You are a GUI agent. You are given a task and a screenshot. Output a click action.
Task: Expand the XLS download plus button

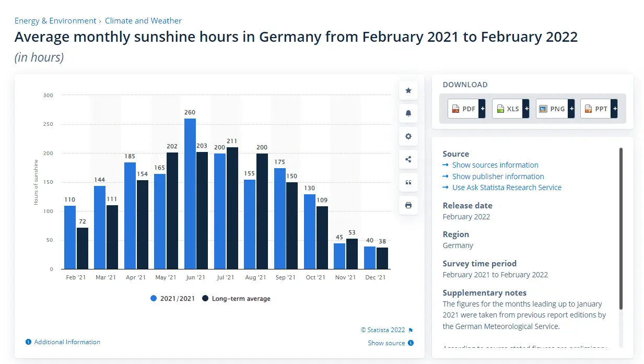pyautogui.click(x=526, y=109)
